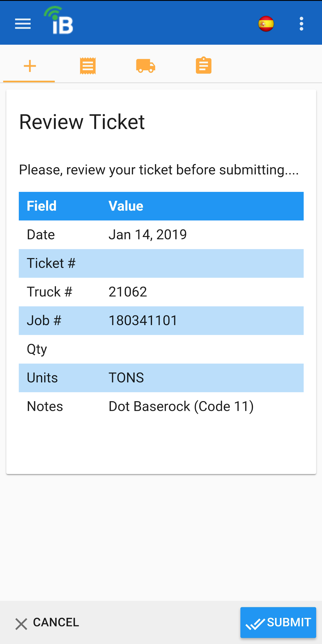322x644 pixels.
Task: Open the truck tab
Action: point(145,66)
